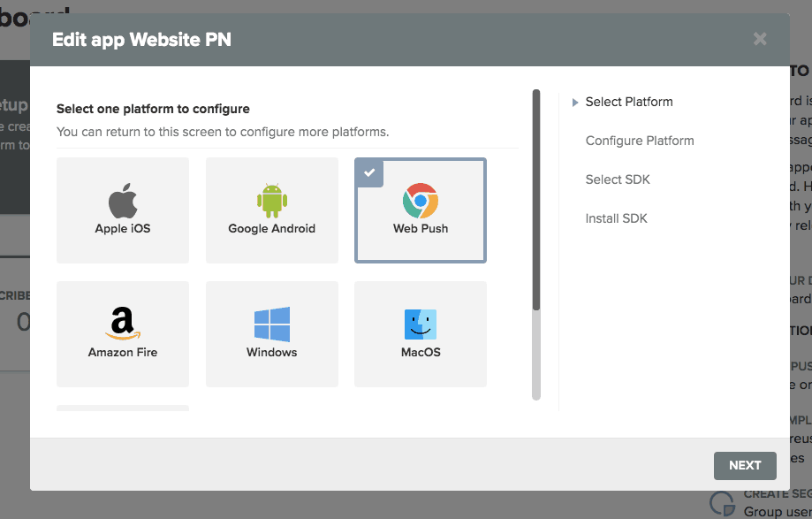Select the Amazon Fire platform icon
This screenshot has height=519, width=812.
pos(122,333)
